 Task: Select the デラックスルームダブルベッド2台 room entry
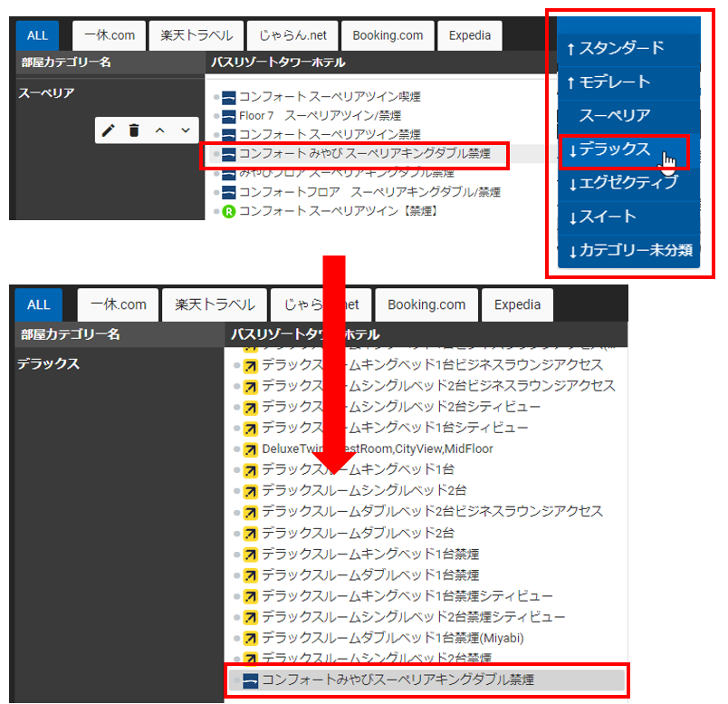point(358,533)
